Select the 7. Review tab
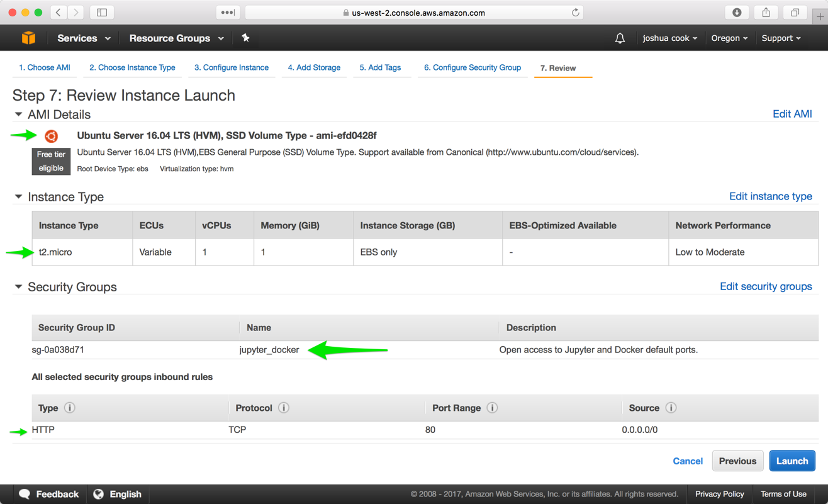 [x=558, y=68]
